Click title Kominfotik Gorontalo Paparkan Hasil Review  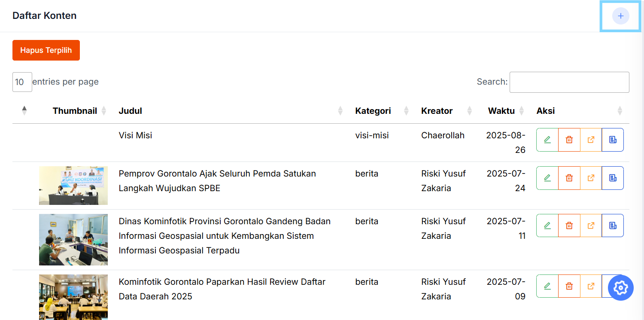(222, 289)
